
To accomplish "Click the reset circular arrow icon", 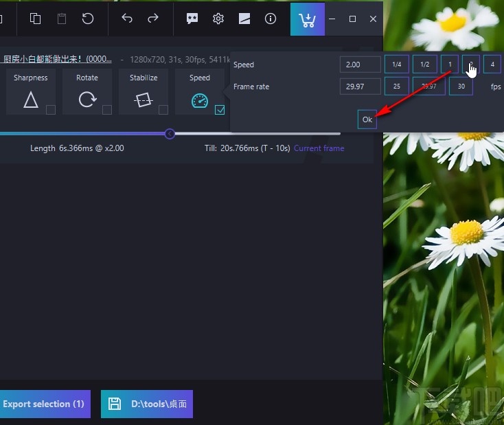I will tap(88, 19).
